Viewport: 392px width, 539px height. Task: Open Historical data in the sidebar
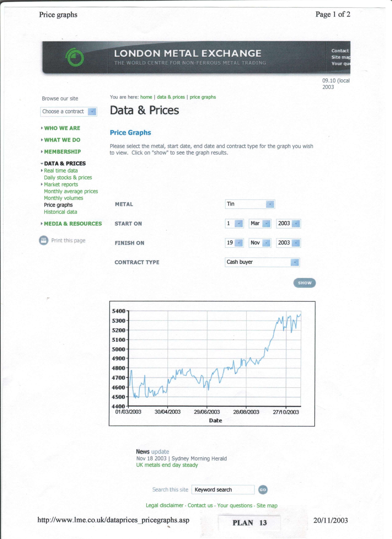point(61,212)
